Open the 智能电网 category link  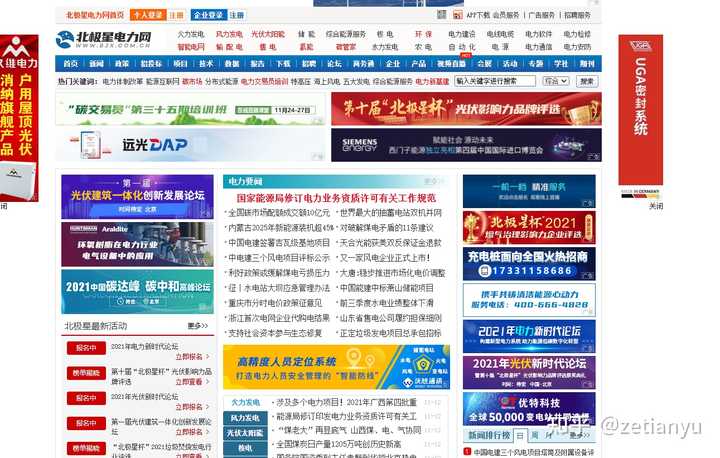191,47
